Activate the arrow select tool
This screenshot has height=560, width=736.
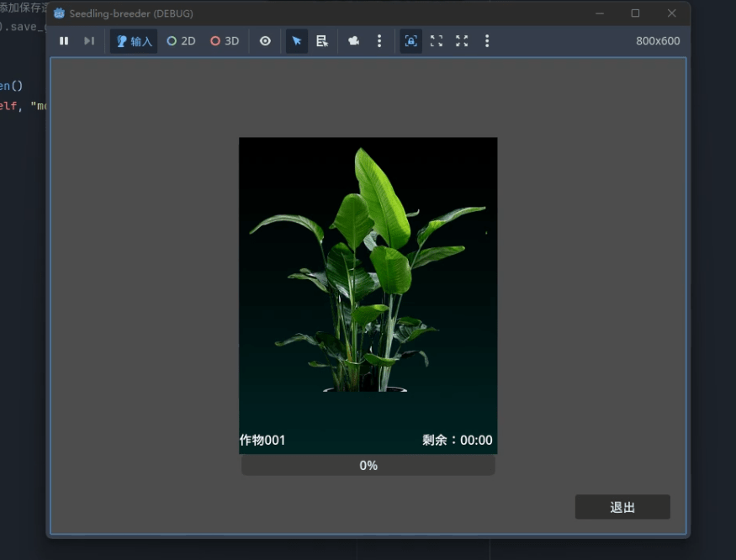click(296, 41)
